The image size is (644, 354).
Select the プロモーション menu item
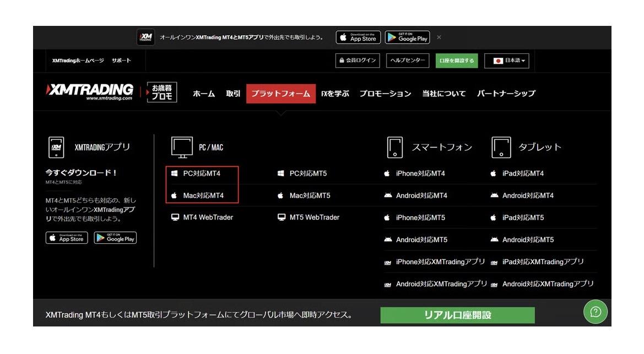[385, 94]
